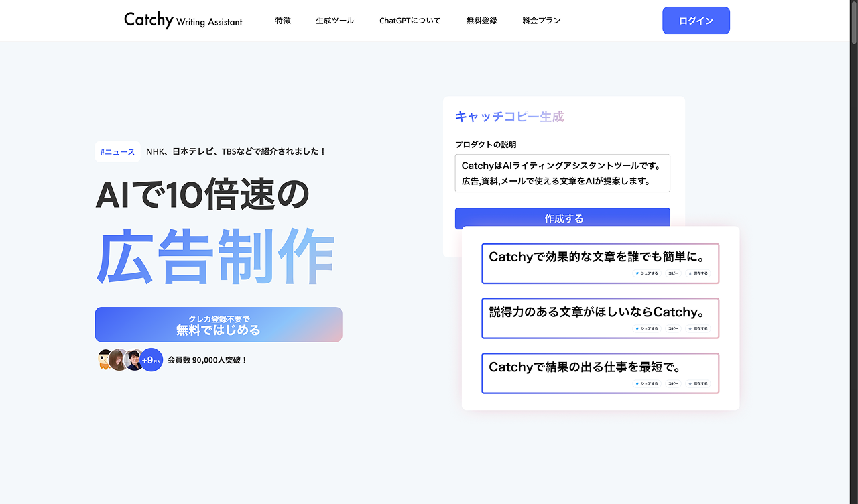
Task: Click the NHK、日本テレビ、TBS news text
Action: (236, 152)
